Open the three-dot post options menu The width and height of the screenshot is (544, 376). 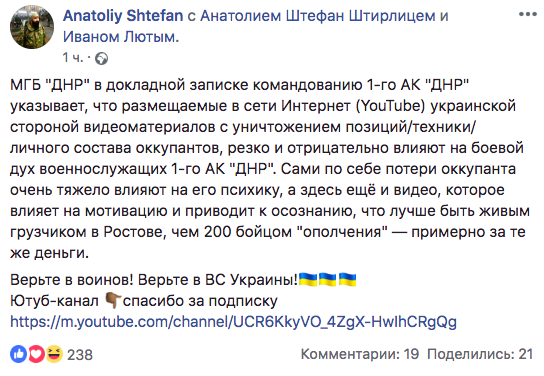(x=527, y=15)
